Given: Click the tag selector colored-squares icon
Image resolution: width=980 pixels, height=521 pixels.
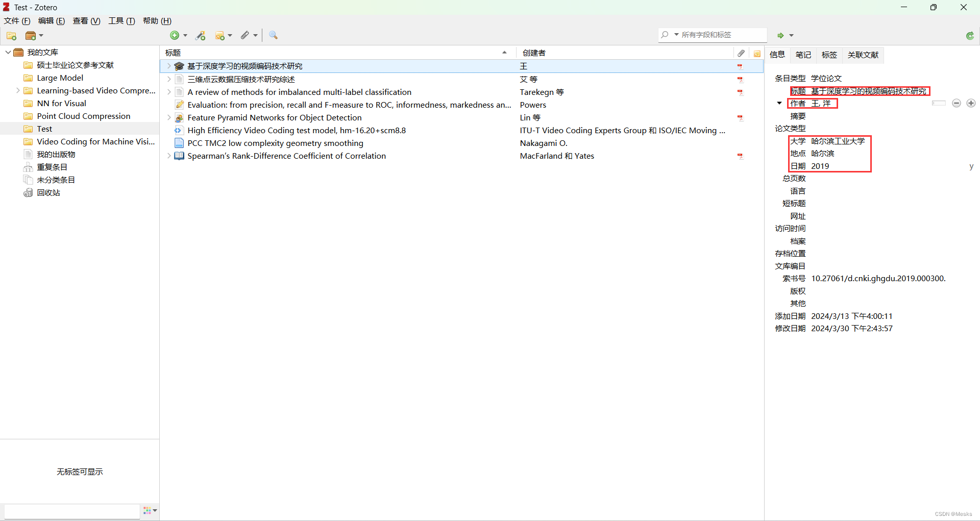Looking at the screenshot, I should pyautogui.click(x=148, y=510).
